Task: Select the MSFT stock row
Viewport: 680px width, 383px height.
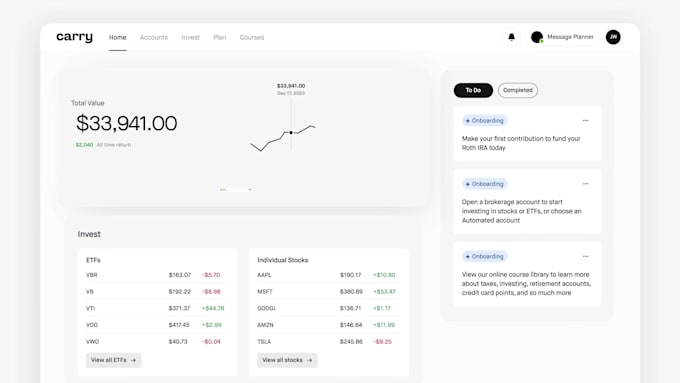Action: point(328,291)
